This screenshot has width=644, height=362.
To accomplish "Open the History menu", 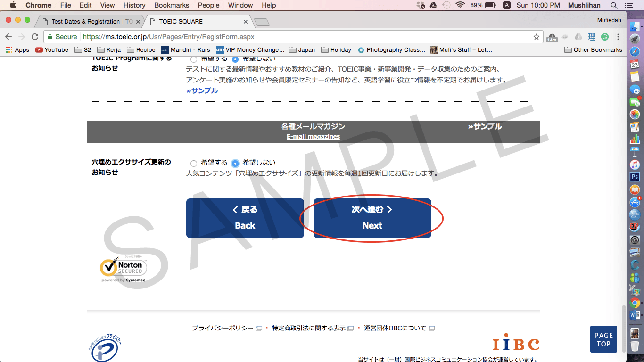I will pos(134,5).
